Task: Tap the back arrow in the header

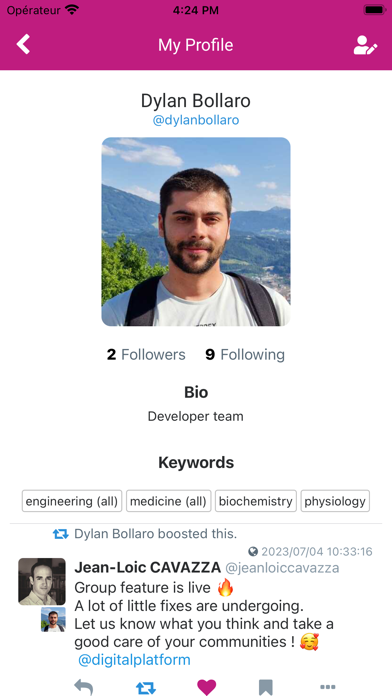Action: point(23,44)
